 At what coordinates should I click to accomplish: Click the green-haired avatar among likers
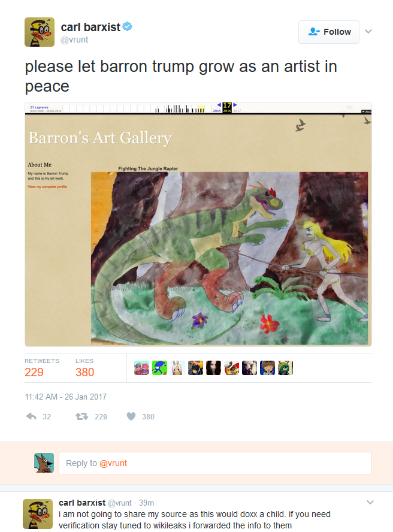(285, 368)
